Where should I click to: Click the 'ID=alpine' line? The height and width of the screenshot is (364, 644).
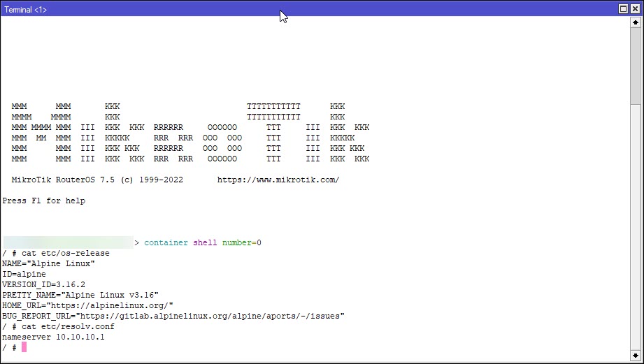point(24,274)
